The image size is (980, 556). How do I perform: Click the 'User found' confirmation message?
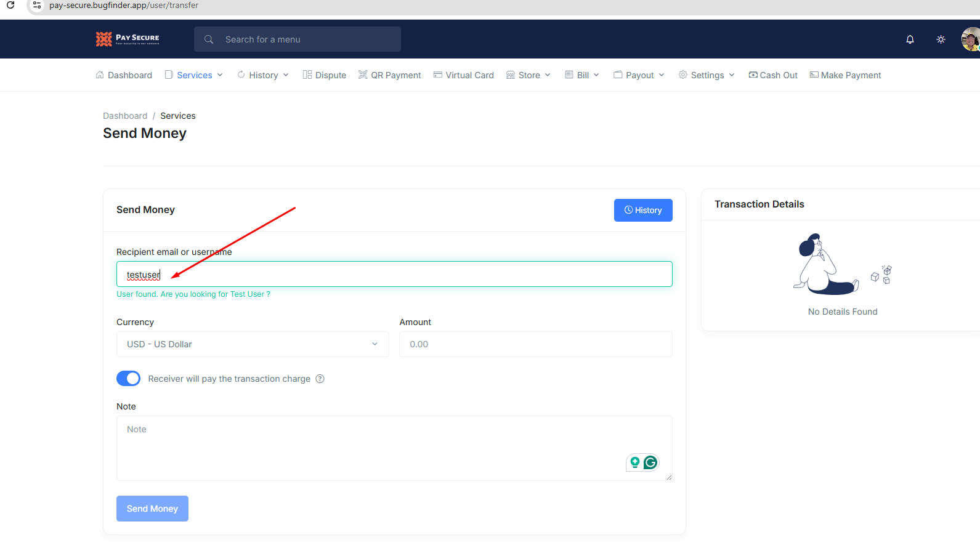click(193, 294)
